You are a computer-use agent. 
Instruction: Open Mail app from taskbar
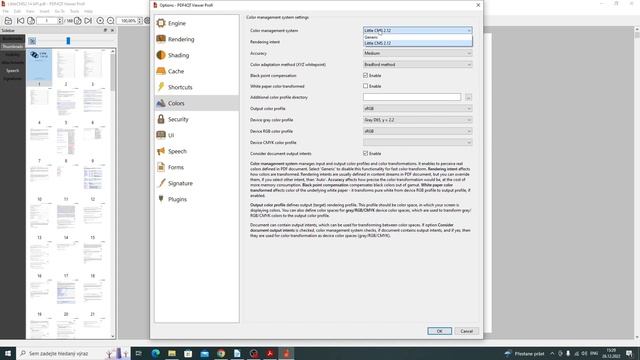pyautogui.click(x=204, y=353)
